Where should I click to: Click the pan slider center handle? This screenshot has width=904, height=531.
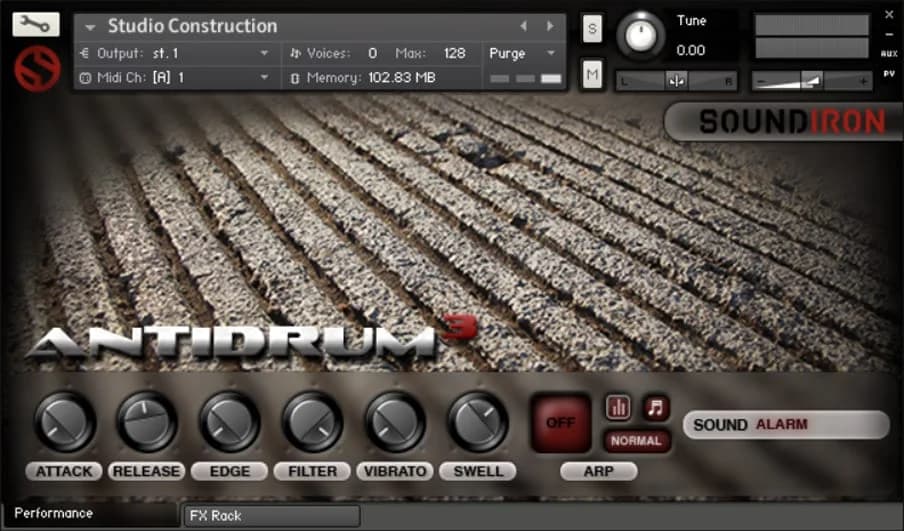676,81
